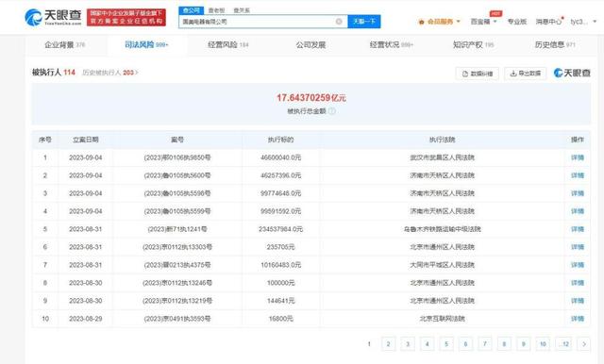Expand the 百宝箱 dropdown menu
This screenshot has width=604, height=364.
coord(484,22)
